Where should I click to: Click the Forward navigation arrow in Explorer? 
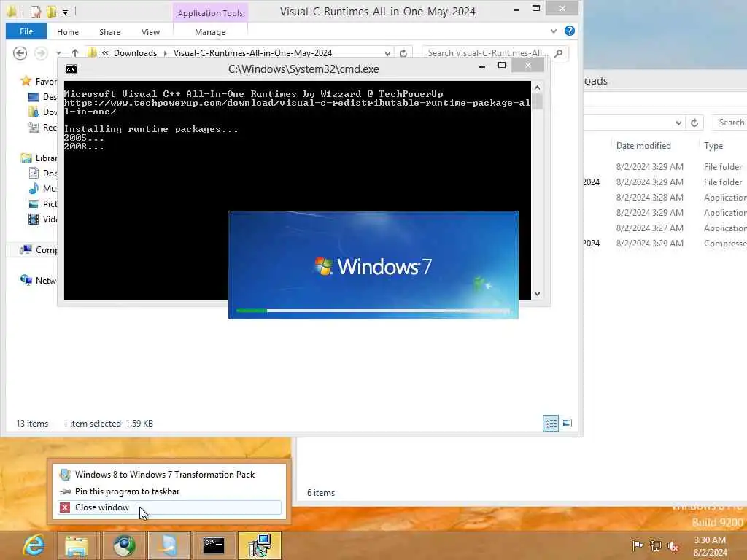41,52
